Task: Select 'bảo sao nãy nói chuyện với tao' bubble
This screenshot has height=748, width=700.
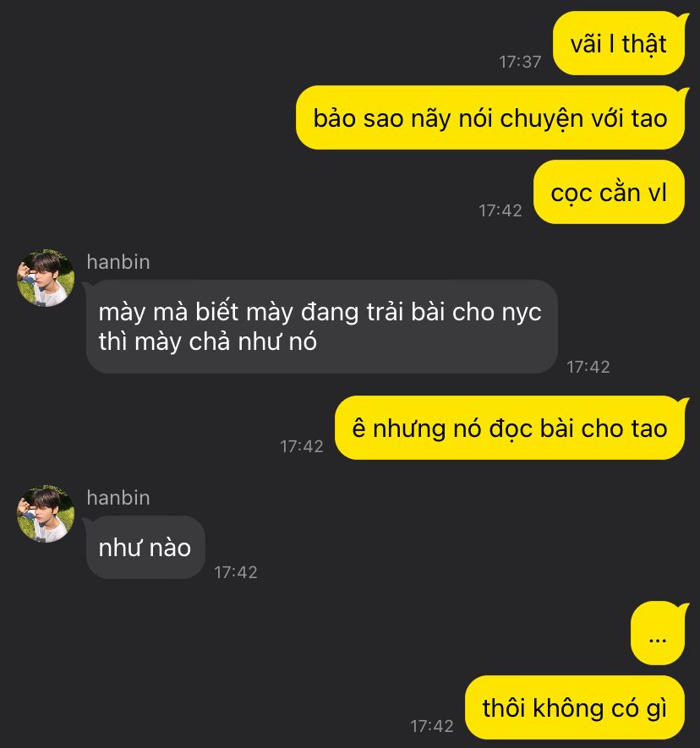Action: coord(490,117)
